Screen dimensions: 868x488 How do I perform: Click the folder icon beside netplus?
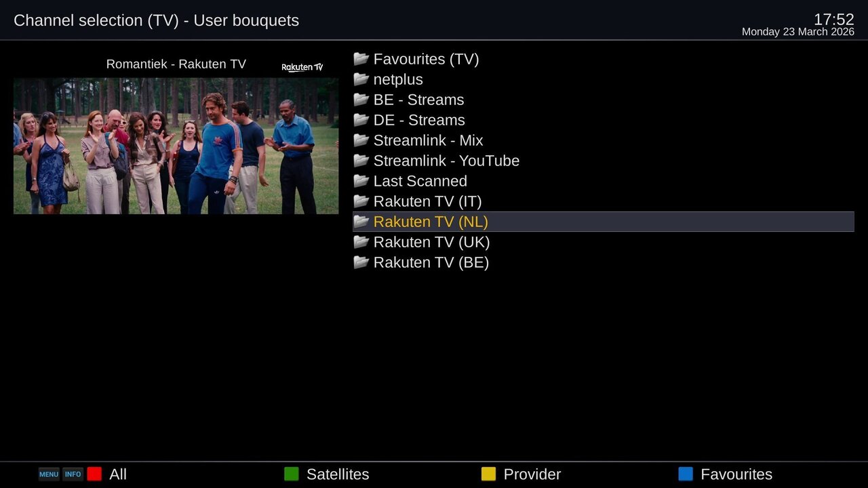tap(361, 79)
